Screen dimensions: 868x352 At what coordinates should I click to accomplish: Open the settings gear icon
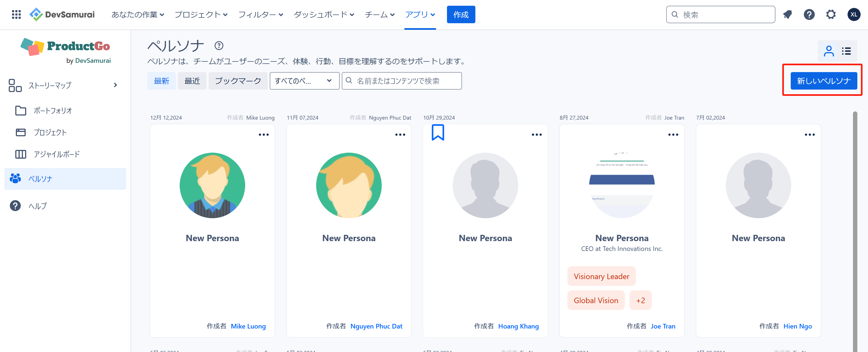coord(831,14)
